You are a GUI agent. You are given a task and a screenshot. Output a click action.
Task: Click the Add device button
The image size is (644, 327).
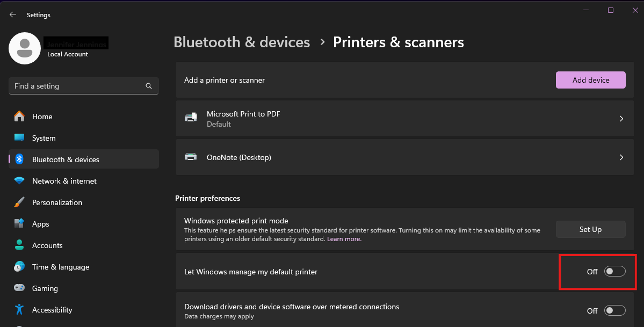pyautogui.click(x=591, y=80)
